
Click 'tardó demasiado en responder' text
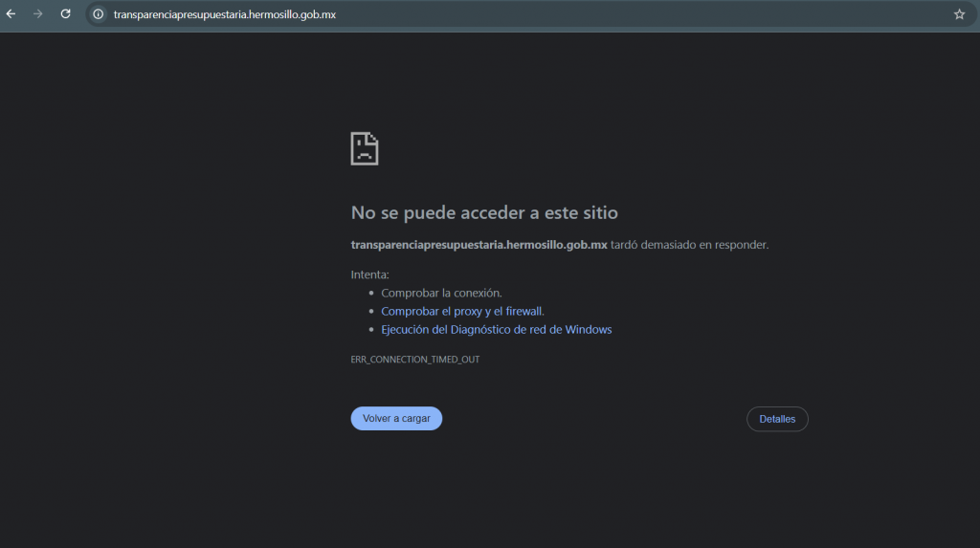click(x=689, y=245)
